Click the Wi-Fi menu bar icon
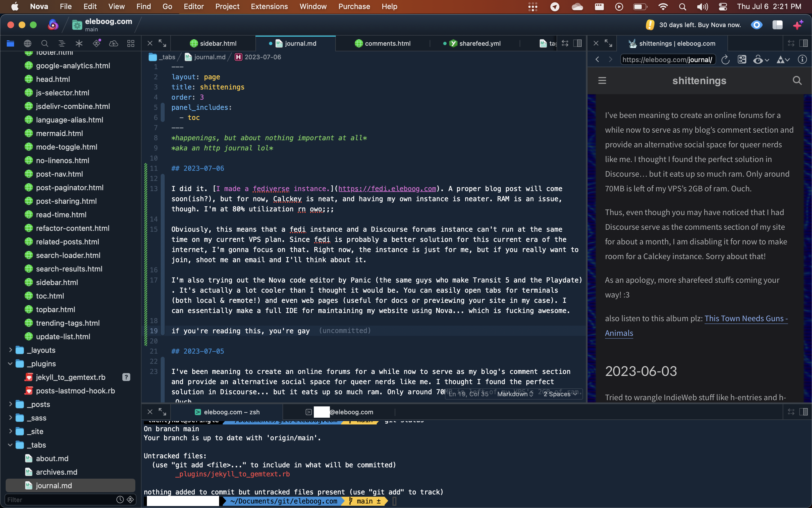Screen dimensions: 812x508 click(x=663, y=6)
